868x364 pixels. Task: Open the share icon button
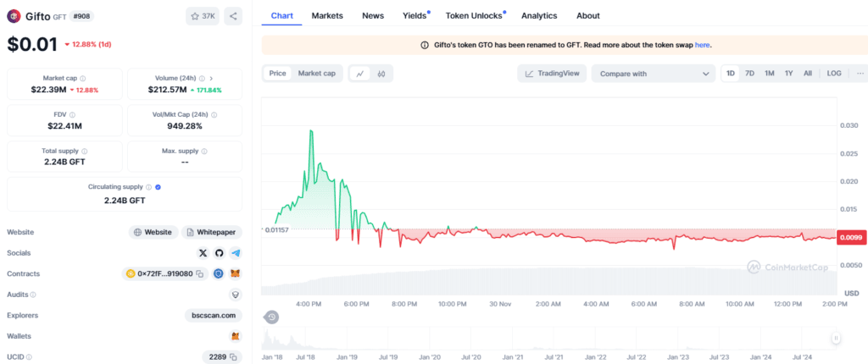coord(233,16)
